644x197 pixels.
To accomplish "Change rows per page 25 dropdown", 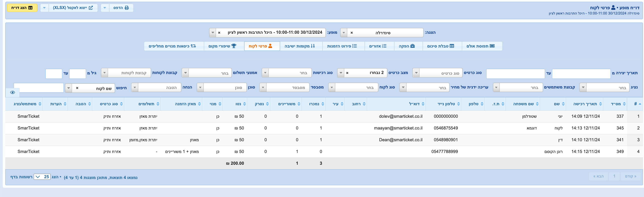I will (x=42, y=177).
